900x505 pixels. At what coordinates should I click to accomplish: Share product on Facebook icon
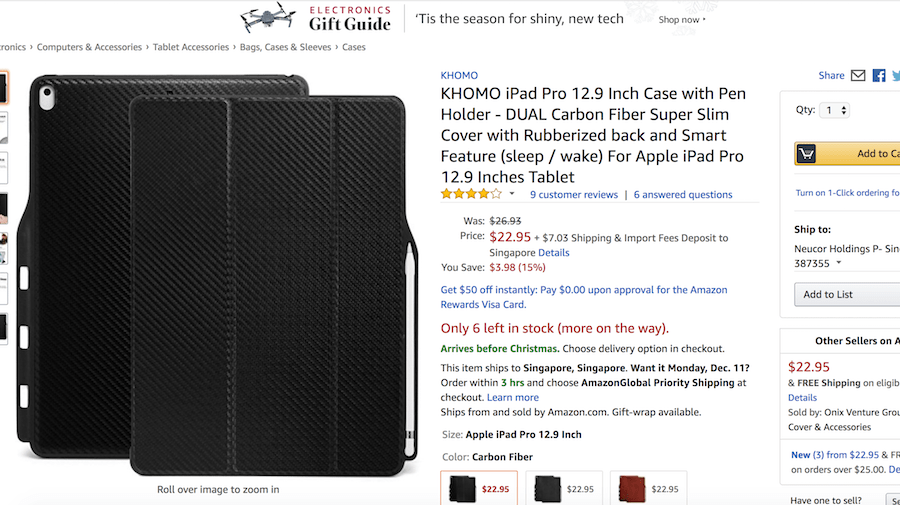pyautogui.click(x=879, y=76)
